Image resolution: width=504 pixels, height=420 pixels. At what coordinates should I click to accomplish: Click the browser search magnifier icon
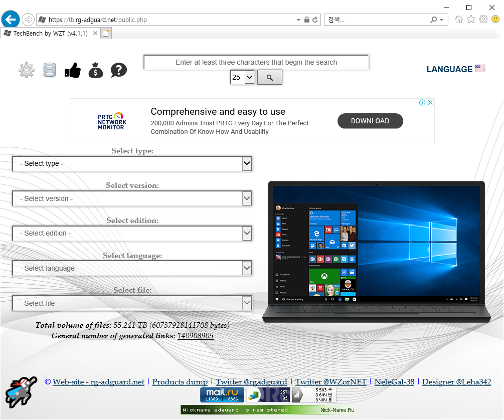pyautogui.click(x=434, y=20)
